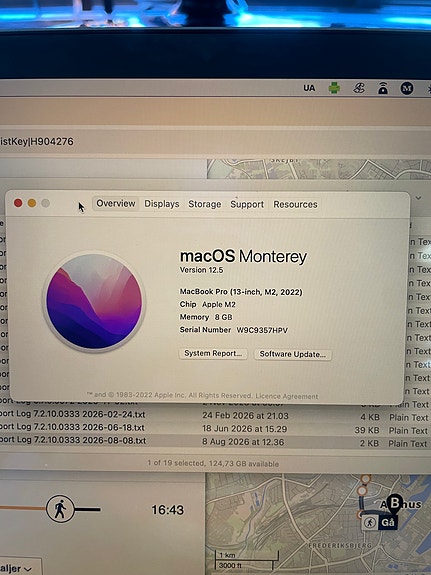The width and height of the screenshot is (431, 575).
Task: Click the round M icon in menu bar
Action: (x=406, y=88)
